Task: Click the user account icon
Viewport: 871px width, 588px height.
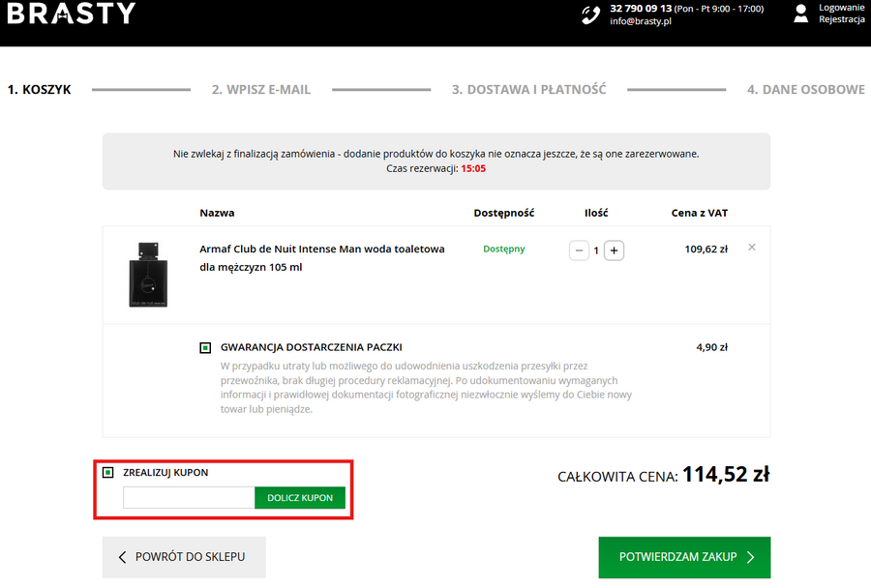Action: (800, 14)
